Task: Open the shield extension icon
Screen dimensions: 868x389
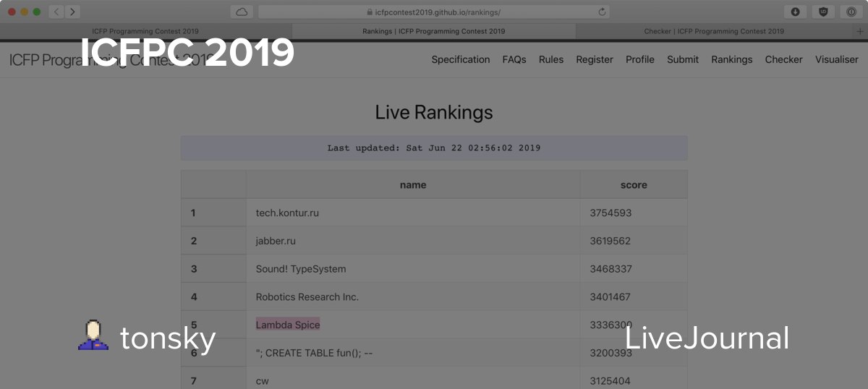Action: [x=823, y=12]
